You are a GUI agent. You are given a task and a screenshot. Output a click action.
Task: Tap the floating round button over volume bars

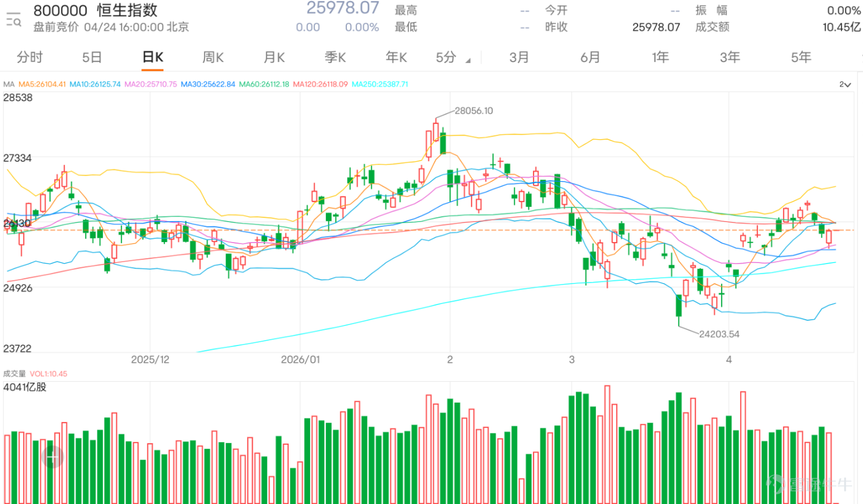click(52, 457)
